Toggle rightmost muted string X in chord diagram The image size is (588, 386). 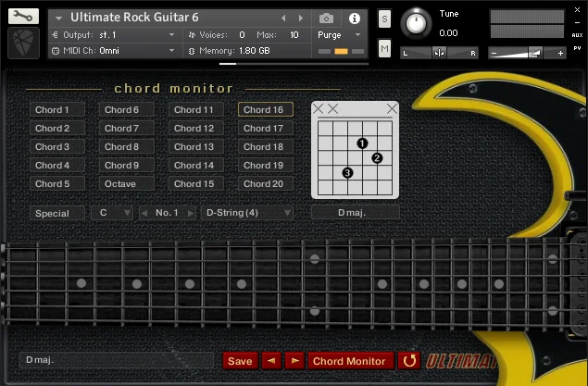pos(392,109)
